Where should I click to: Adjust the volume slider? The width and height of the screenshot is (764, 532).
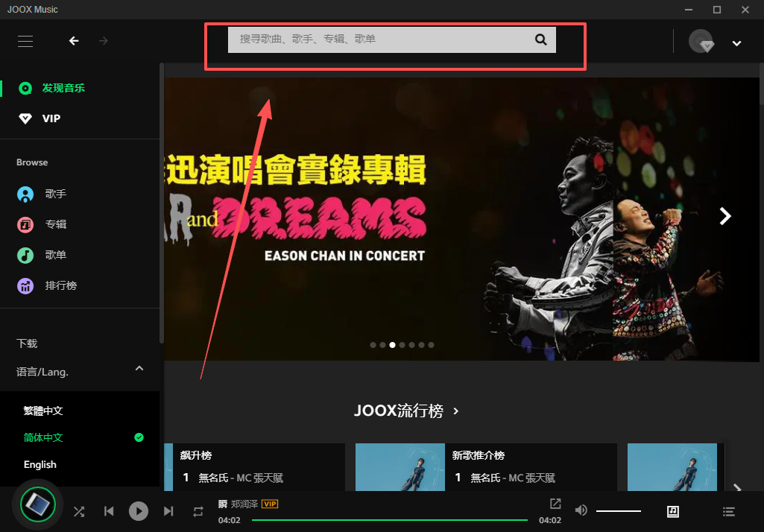619,511
